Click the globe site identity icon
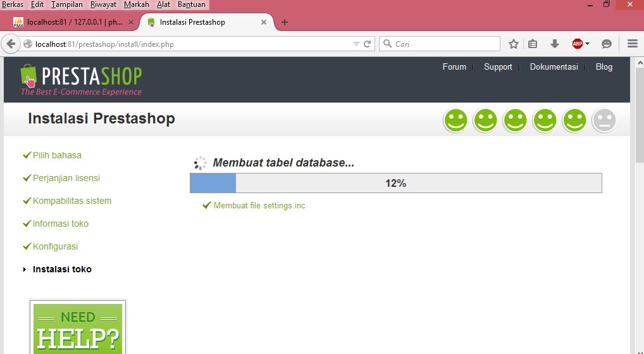 [x=27, y=44]
